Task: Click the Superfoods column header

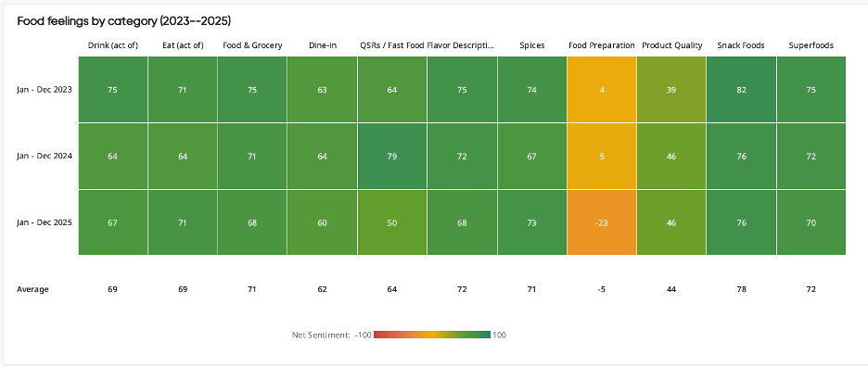Action: pos(811,45)
